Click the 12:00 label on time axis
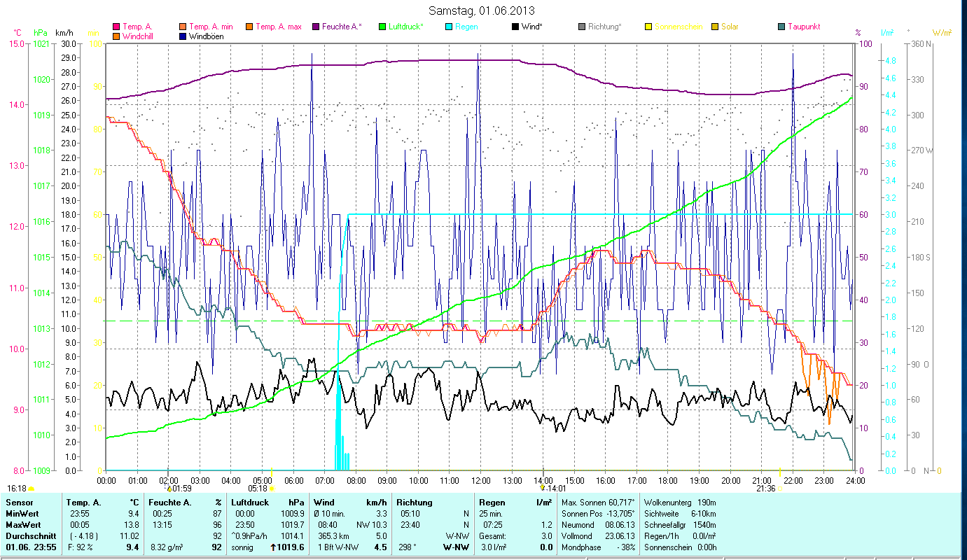Viewport: 967px width, 560px height. coord(480,481)
